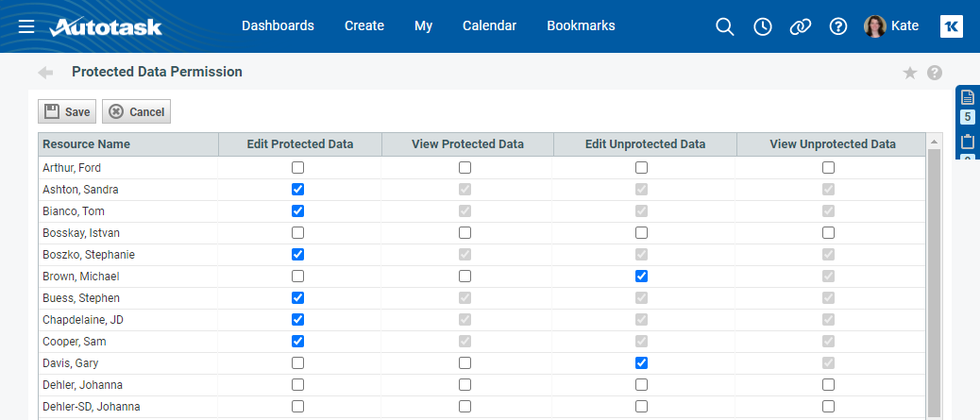The width and height of the screenshot is (980, 420).
Task: Click the search magnifier icon
Action: pos(724,26)
